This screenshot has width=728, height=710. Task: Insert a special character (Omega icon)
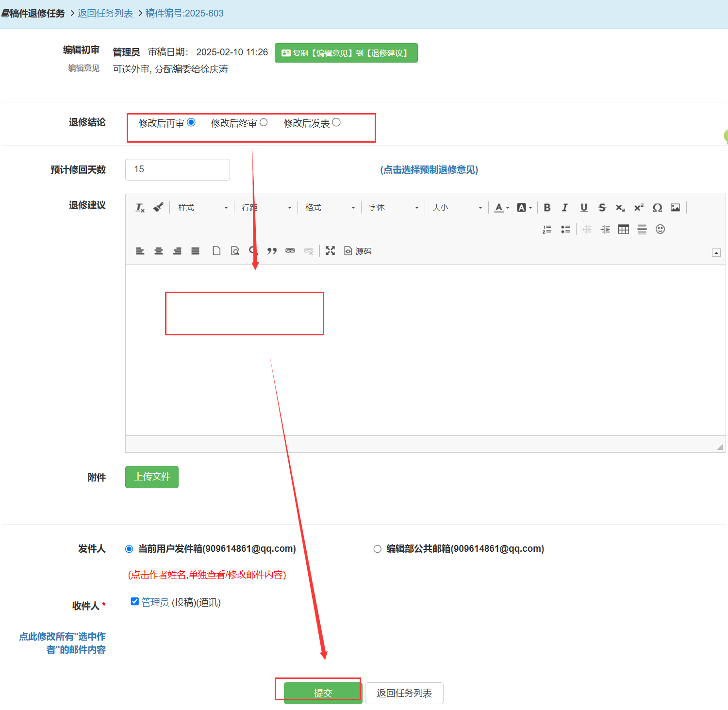pyautogui.click(x=657, y=208)
